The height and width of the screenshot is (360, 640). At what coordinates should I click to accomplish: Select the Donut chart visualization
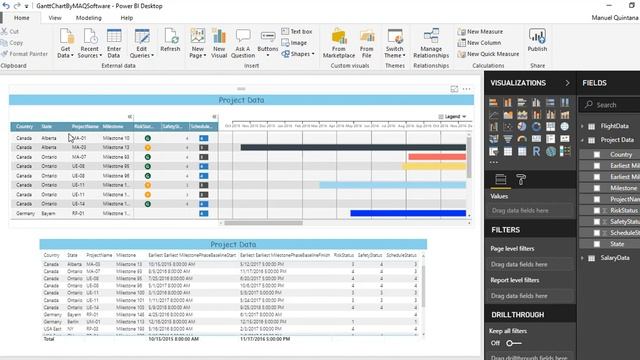536,127
